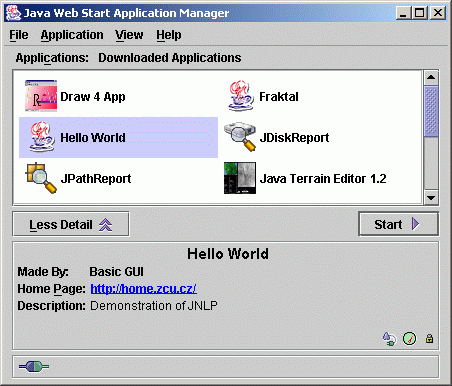This screenshot has width=452, height=386.
Task: Collapse details with Less Detail button
Action: coord(71,224)
